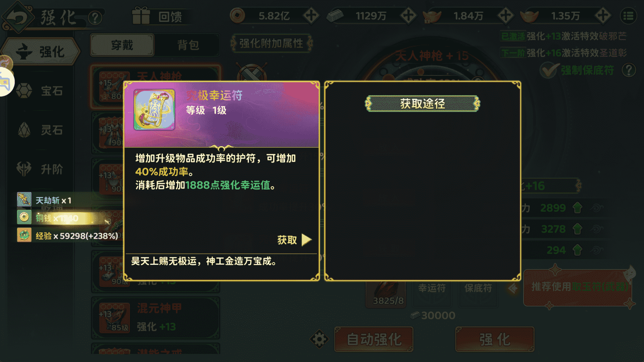
Task: Expand the 强化附加属性 panel
Action: click(271, 43)
